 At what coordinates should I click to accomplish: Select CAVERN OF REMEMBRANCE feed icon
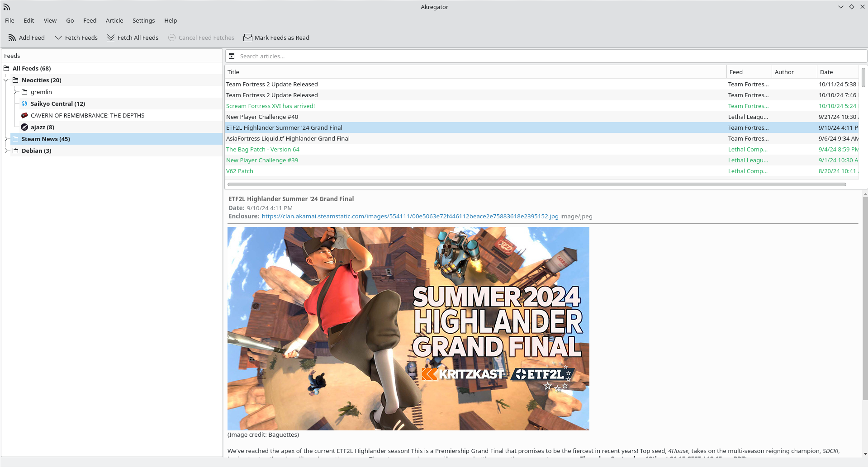pos(24,116)
